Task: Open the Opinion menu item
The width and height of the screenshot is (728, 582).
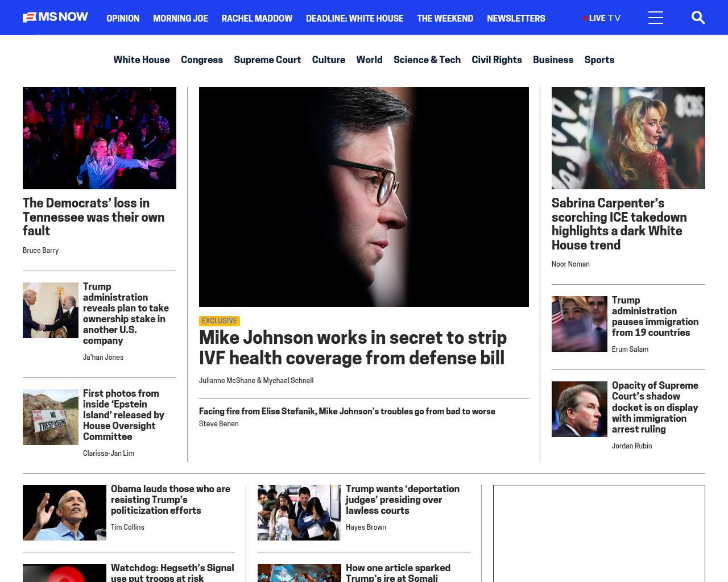Action: tap(123, 18)
